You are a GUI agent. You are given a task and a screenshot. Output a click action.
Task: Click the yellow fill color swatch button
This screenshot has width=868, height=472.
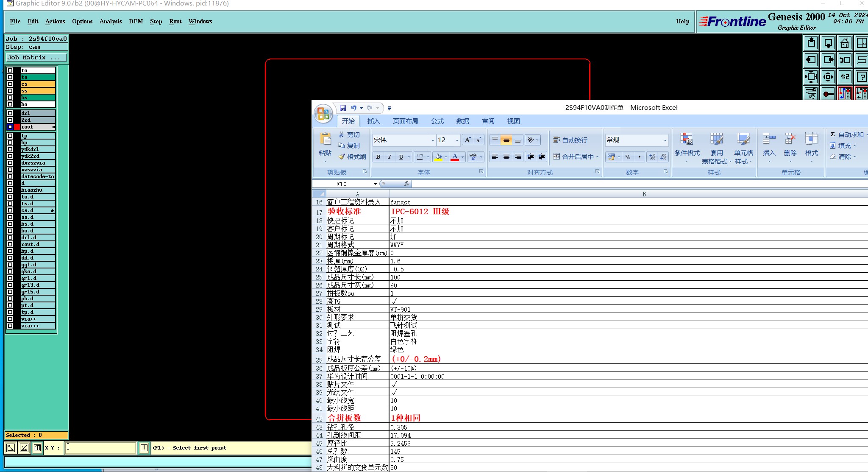[438, 157]
